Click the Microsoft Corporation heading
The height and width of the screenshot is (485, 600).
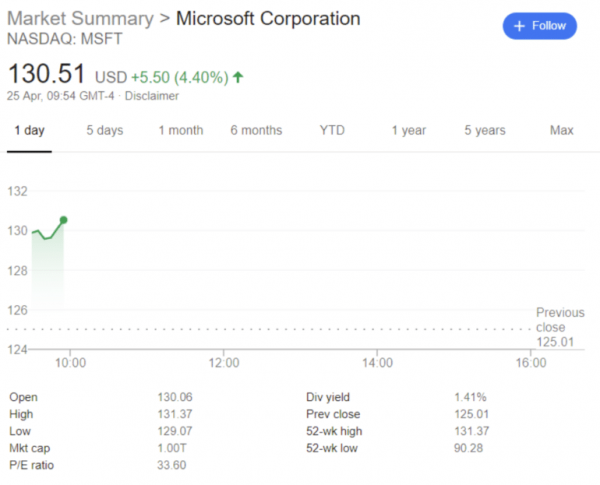[x=268, y=20]
